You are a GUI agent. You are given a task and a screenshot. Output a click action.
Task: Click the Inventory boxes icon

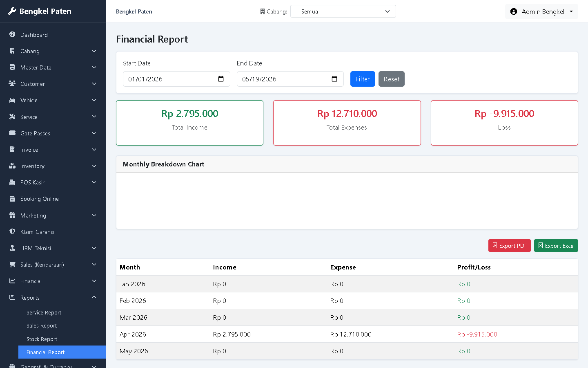tap(12, 166)
